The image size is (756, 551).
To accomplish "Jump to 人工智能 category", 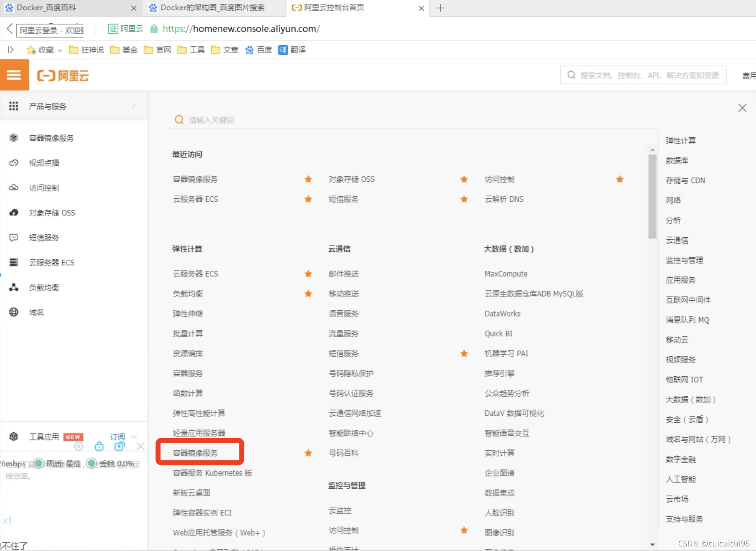I will (x=680, y=479).
